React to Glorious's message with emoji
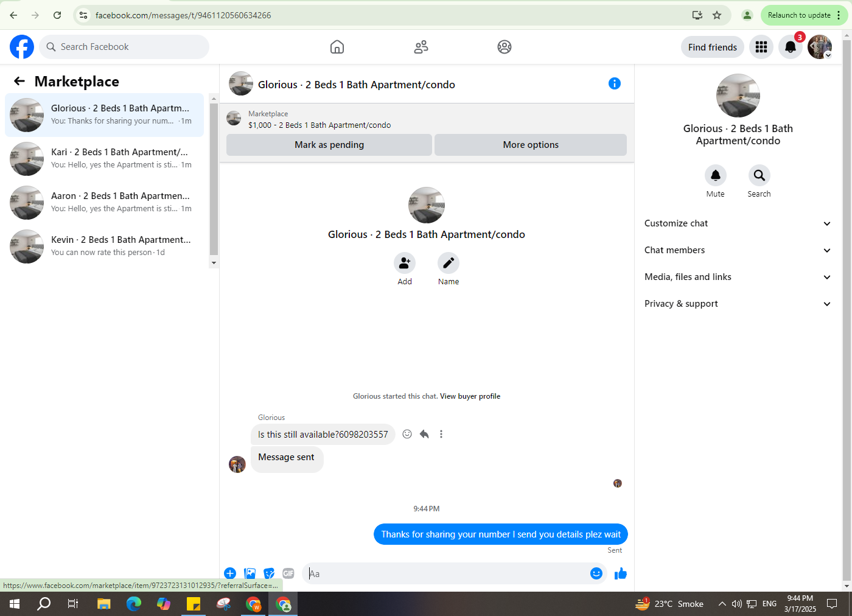This screenshot has height=616, width=852. point(407,434)
